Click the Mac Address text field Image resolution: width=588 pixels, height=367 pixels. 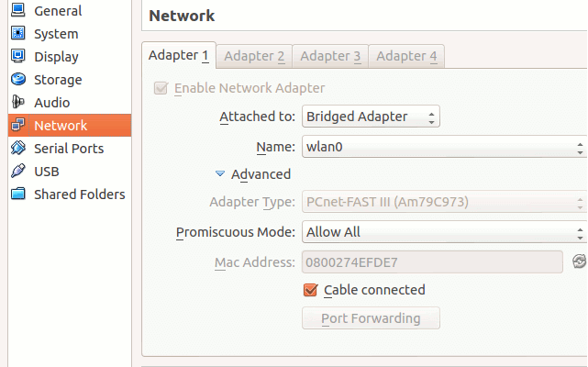coord(431,262)
